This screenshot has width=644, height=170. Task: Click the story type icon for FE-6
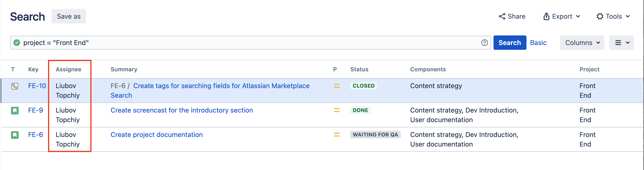15,135
